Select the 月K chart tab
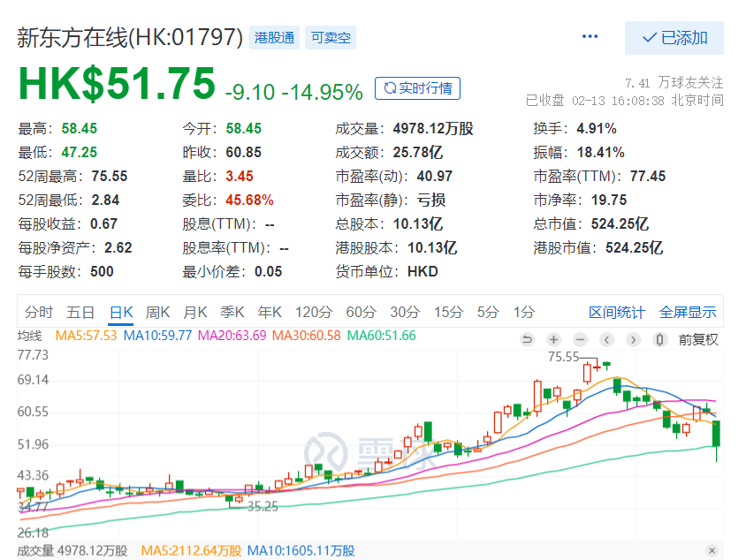The width and height of the screenshot is (746, 560). pos(195,313)
